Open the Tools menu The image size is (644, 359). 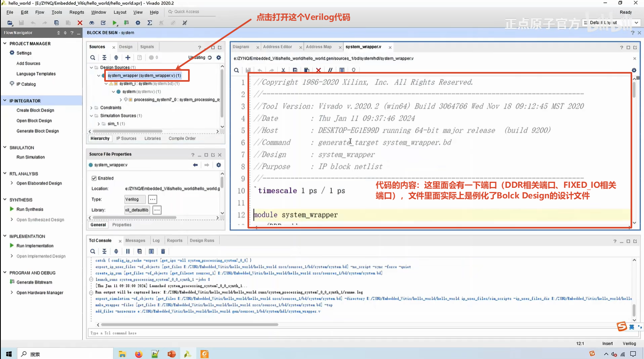pos(57,12)
